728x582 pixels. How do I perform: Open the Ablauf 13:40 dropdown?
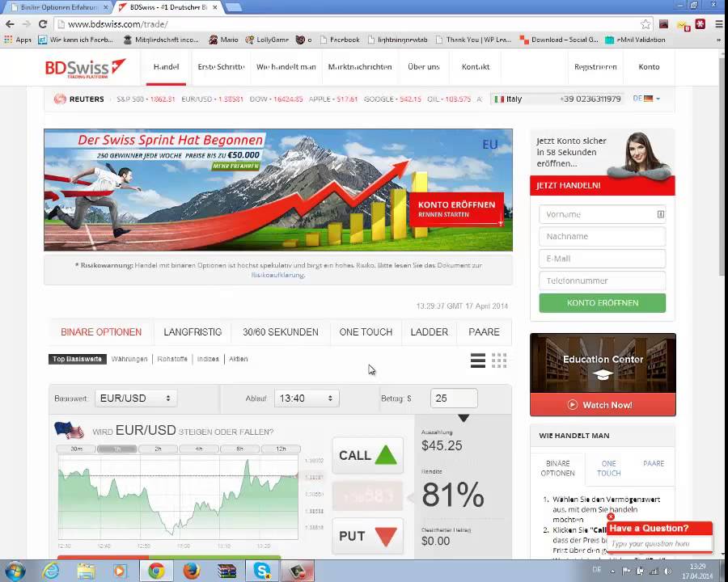click(307, 399)
